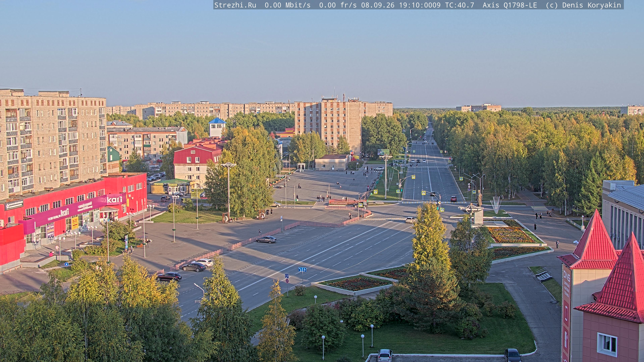This screenshot has width=644, height=362.
Task: Click the yellow АвтоЛига billboard
Action: (x=197, y=193)
